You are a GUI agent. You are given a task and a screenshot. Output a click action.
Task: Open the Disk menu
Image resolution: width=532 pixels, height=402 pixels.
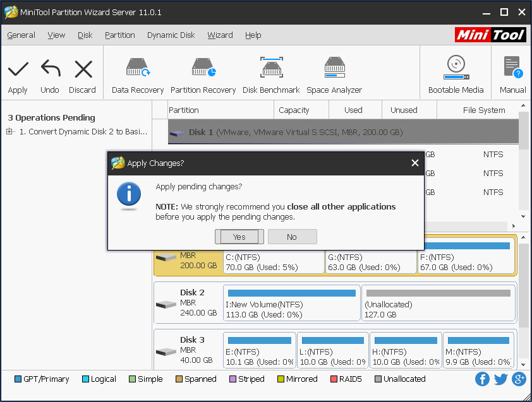pyautogui.click(x=85, y=35)
